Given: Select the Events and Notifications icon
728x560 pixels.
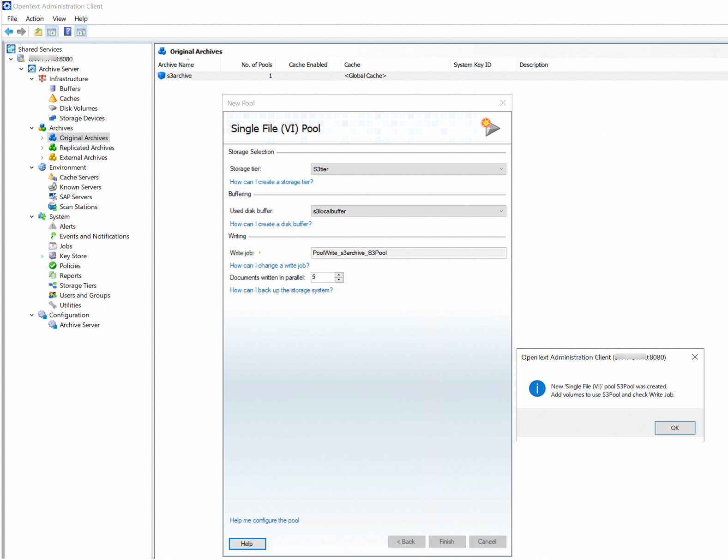Looking at the screenshot, I should (x=53, y=236).
